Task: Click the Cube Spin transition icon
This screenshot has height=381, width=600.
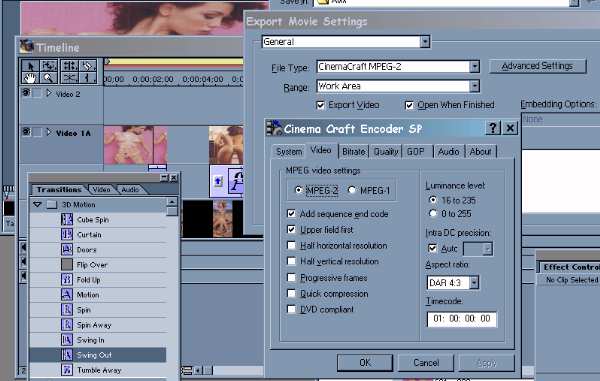Action: coord(67,219)
